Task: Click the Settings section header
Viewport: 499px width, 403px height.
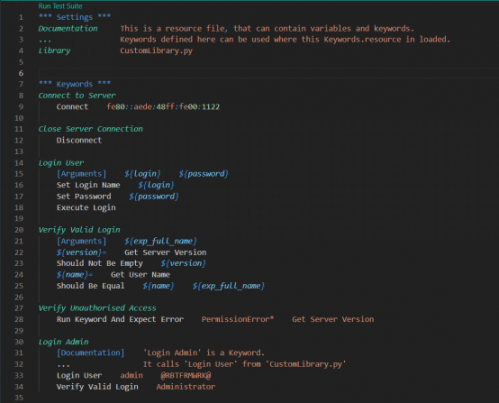Action: pyautogui.click(x=74, y=17)
